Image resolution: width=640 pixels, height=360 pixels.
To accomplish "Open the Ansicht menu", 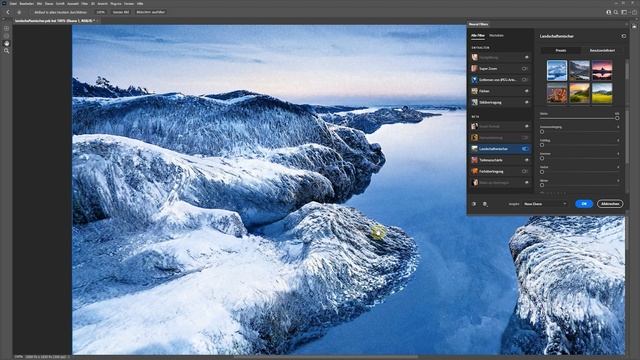I will pyautogui.click(x=102, y=3).
